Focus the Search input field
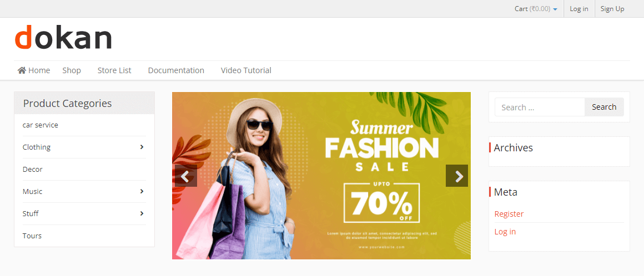The height and width of the screenshot is (276, 644). click(540, 107)
